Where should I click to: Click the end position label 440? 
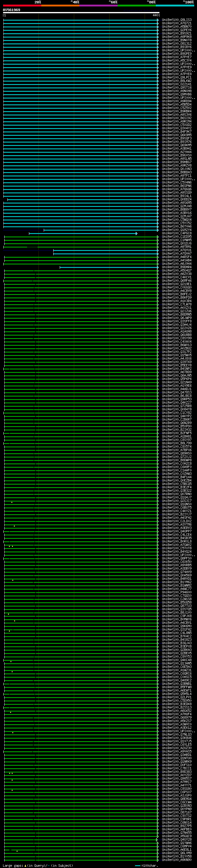click(x=155, y=15)
